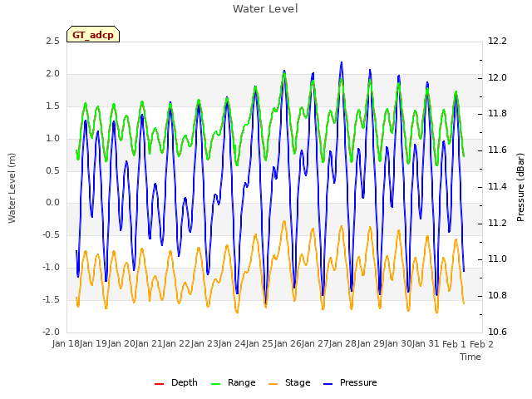Viewport: 532px width, 399px height.
Task: Click the 2.0 left axis value
Action: click(52, 74)
